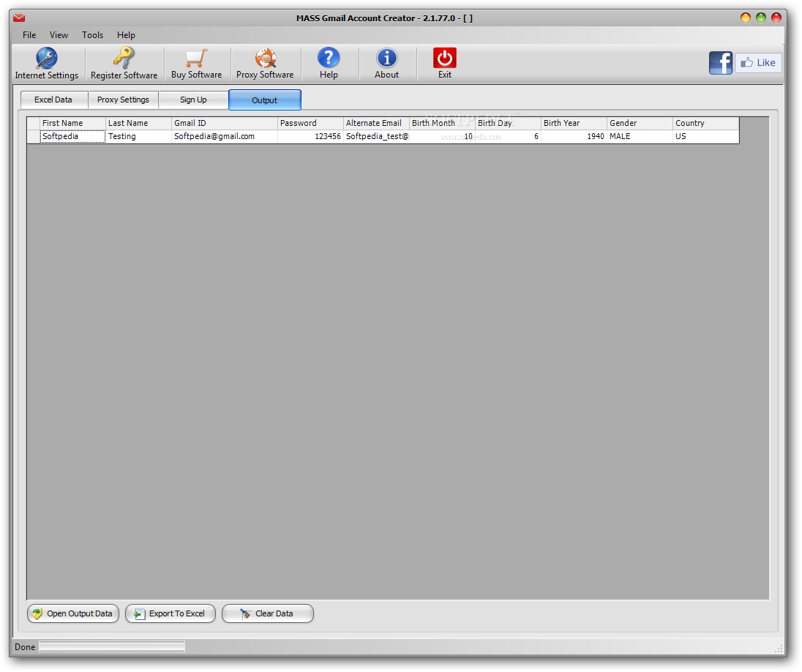Click the Password column header

tap(310, 123)
